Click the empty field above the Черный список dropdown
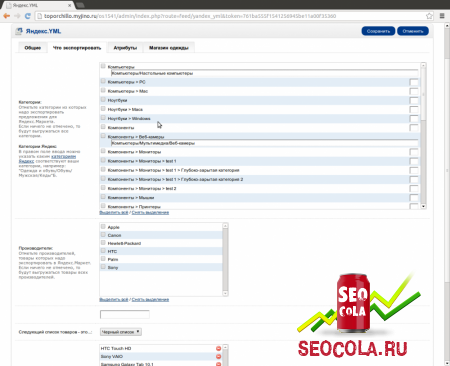The image size is (450, 366). (x=125, y=314)
